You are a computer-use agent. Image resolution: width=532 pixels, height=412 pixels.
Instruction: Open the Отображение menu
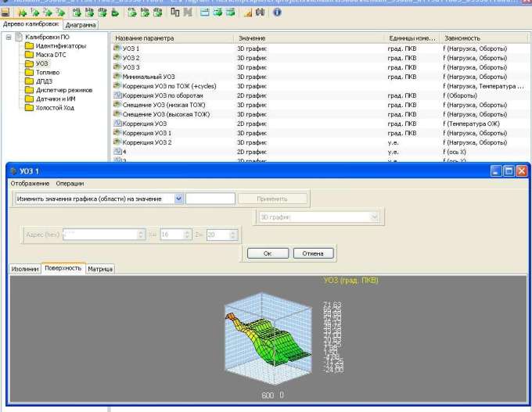pos(30,183)
